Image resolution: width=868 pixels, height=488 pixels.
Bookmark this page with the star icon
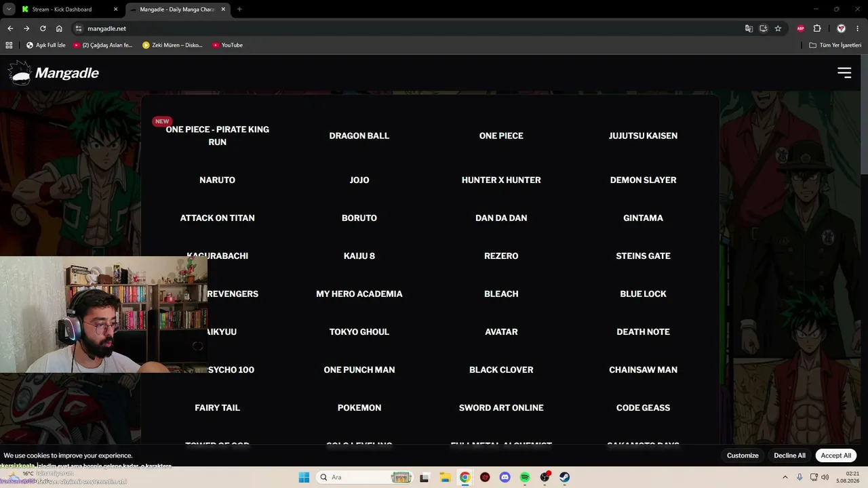point(778,28)
